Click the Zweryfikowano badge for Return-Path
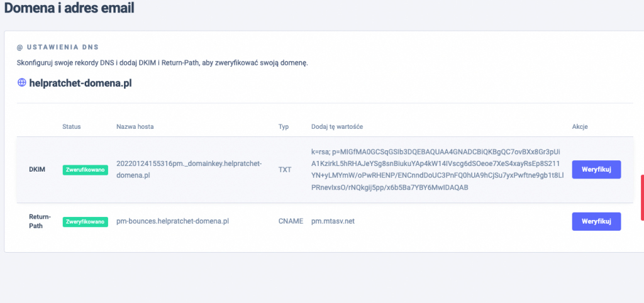 click(x=85, y=221)
